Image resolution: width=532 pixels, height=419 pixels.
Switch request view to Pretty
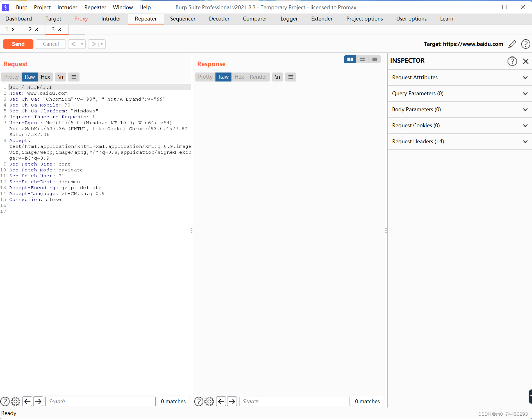point(12,77)
